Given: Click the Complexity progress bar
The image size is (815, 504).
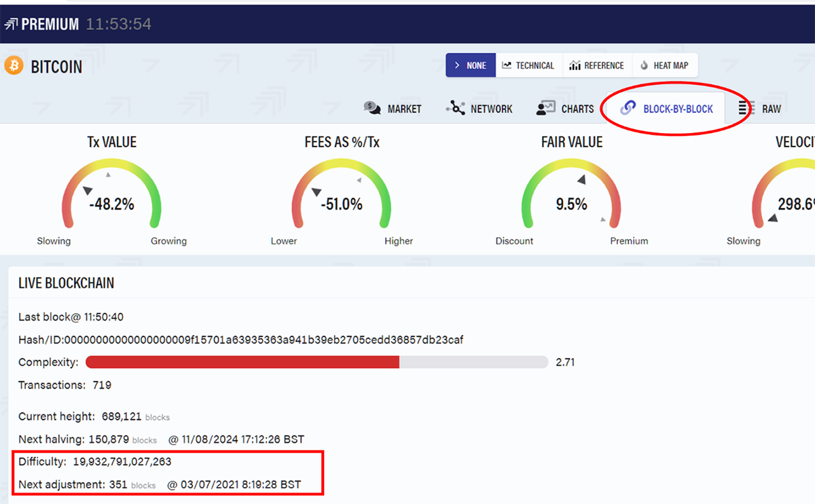Looking at the screenshot, I should click(x=316, y=362).
